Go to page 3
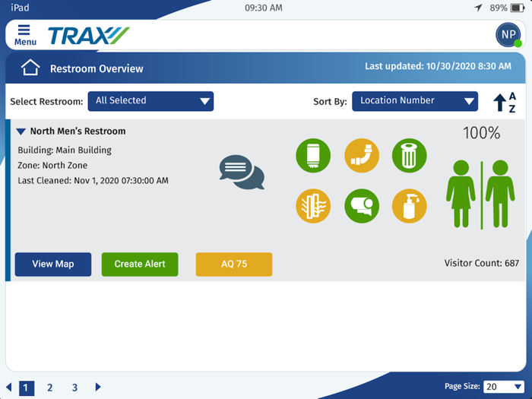This screenshot has height=399, width=532. [74, 388]
